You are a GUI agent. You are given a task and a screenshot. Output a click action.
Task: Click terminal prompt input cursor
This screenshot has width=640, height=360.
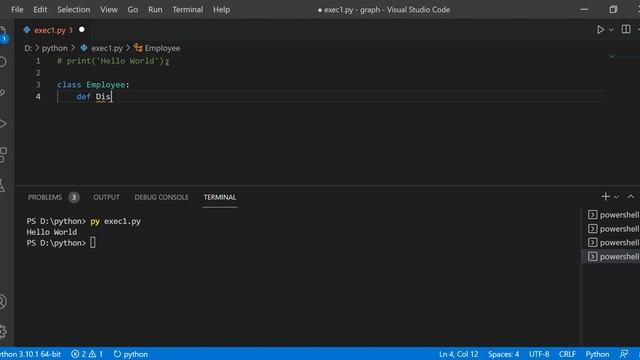pyautogui.click(x=93, y=243)
